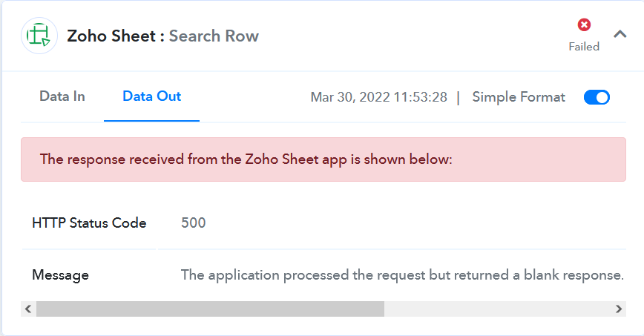Click the Zoho Sheet : Search Row title

pos(162,36)
